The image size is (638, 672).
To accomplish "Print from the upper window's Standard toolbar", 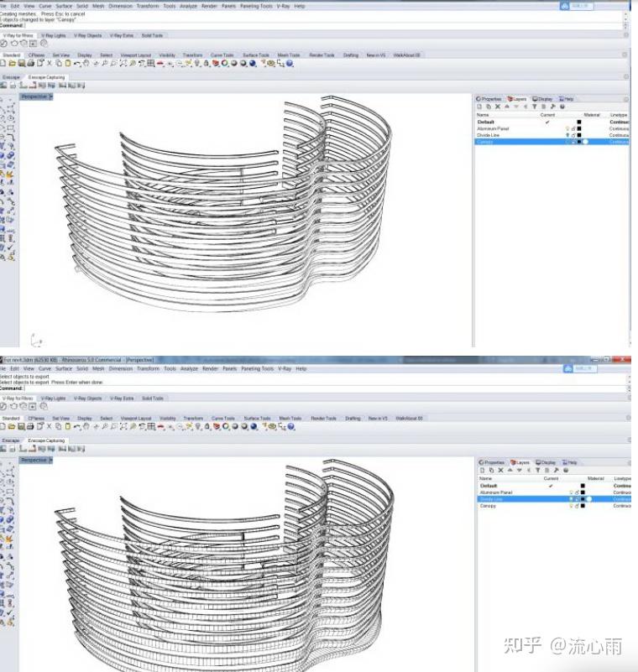I will pyautogui.click(x=30, y=64).
